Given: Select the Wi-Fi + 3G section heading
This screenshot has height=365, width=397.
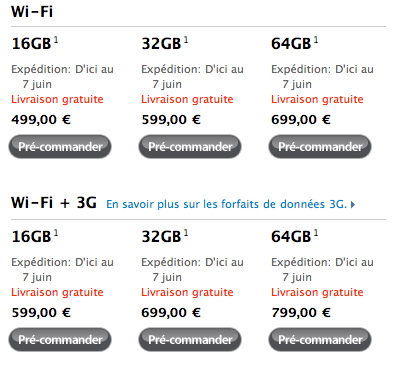Looking at the screenshot, I should click(x=54, y=203).
